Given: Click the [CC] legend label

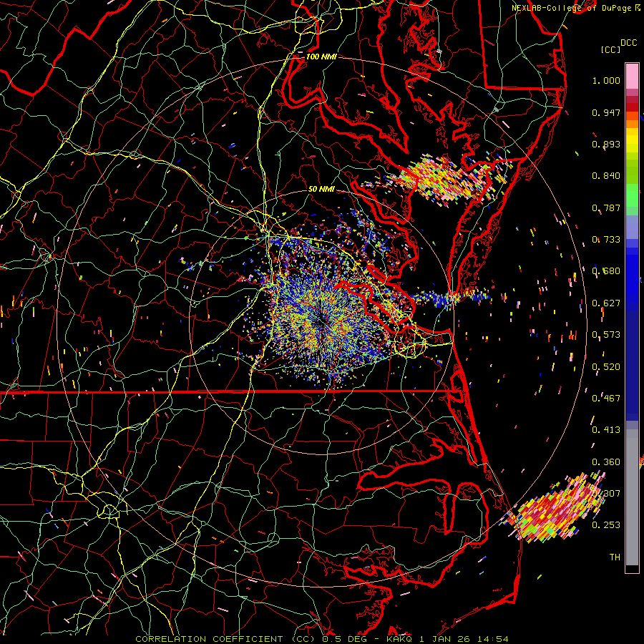Looking at the screenshot, I should [x=610, y=49].
